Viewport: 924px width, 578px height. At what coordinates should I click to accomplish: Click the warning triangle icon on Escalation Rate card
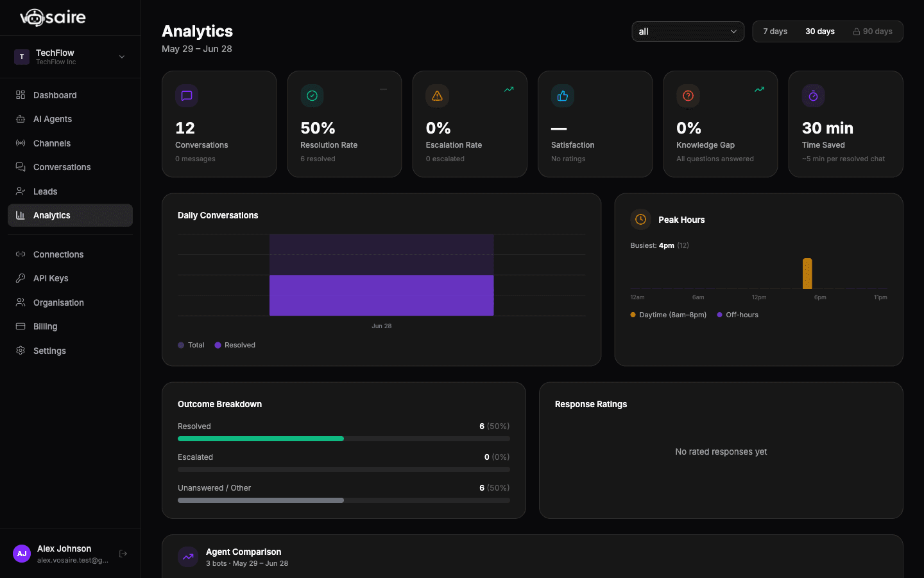coord(437,96)
